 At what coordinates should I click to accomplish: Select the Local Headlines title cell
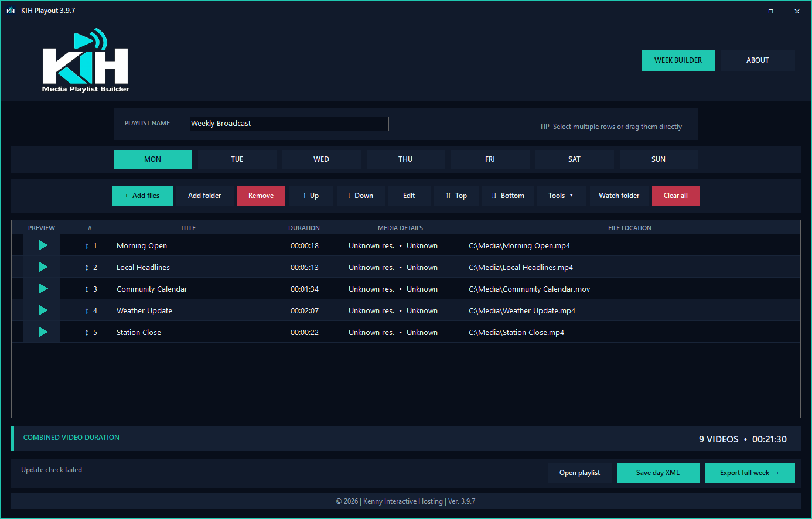[x=144, y=268]
